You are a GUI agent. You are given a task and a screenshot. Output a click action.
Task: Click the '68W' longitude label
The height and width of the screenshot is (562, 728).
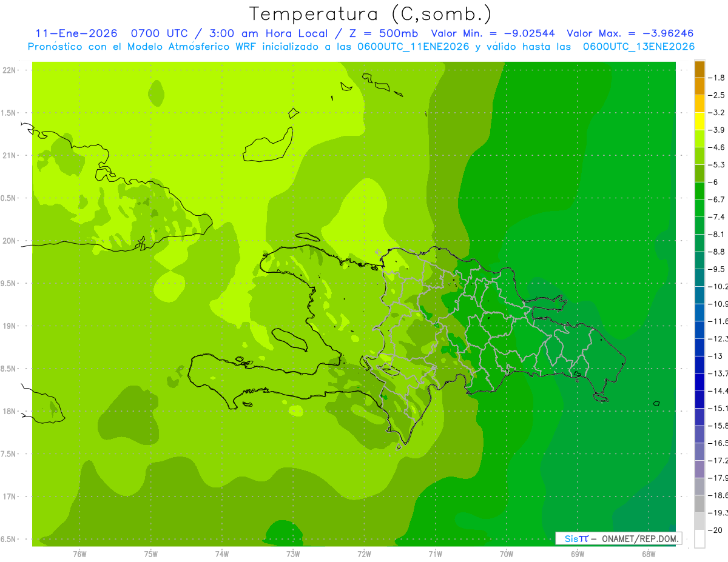649,554
